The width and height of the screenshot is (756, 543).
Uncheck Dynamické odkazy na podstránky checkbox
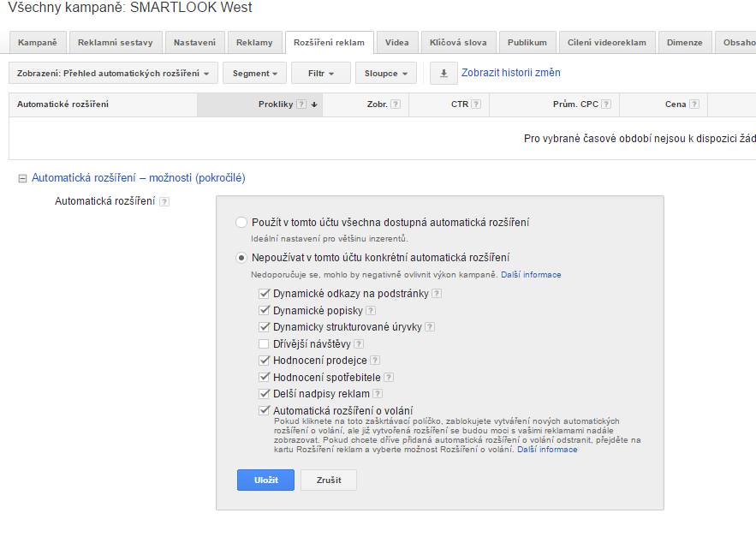(264, 293)
